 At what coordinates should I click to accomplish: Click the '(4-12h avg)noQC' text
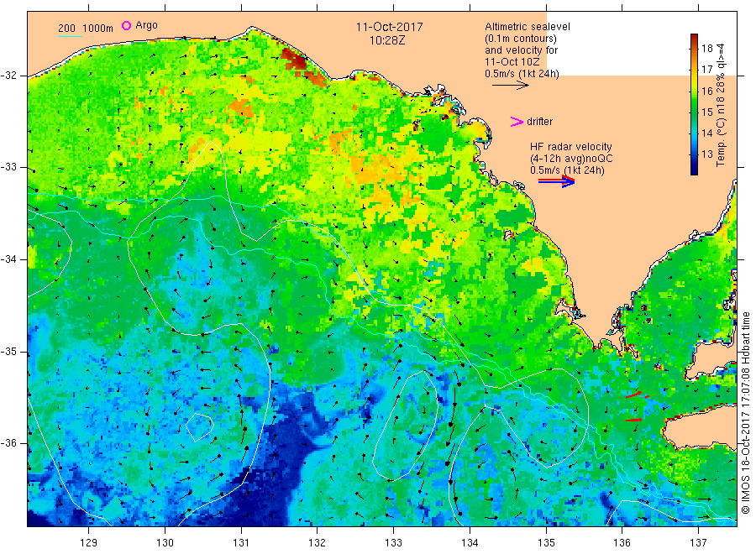tap(571, 159)
